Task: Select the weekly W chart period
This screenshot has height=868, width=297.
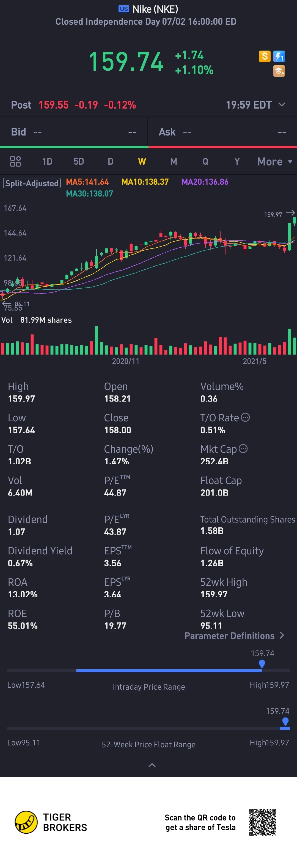Action: (142, 161)
